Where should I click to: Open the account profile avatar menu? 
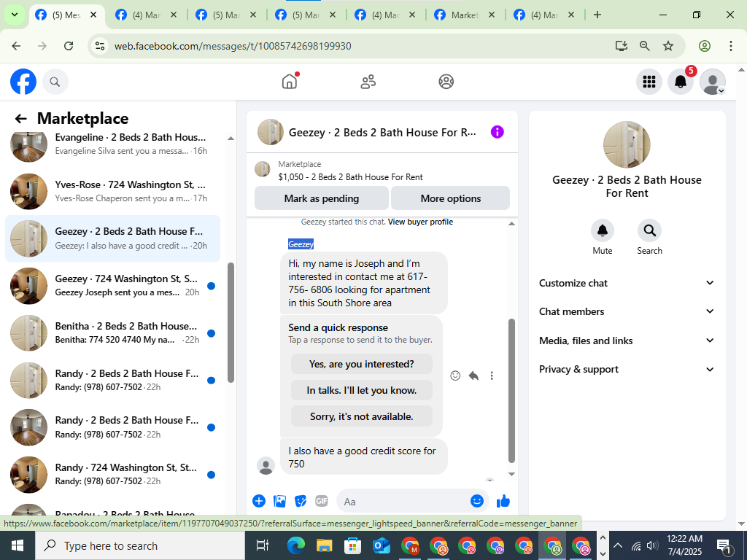point(712,82)
